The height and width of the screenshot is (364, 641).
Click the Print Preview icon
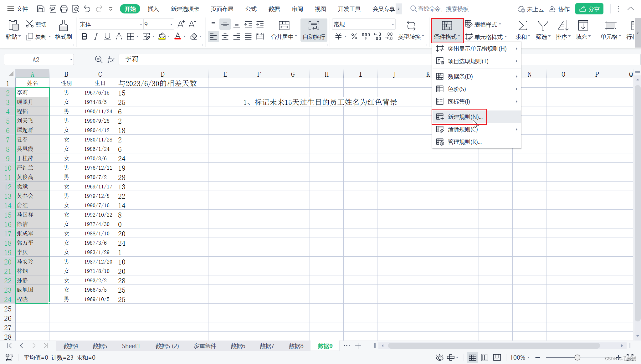tap(75, 9)
